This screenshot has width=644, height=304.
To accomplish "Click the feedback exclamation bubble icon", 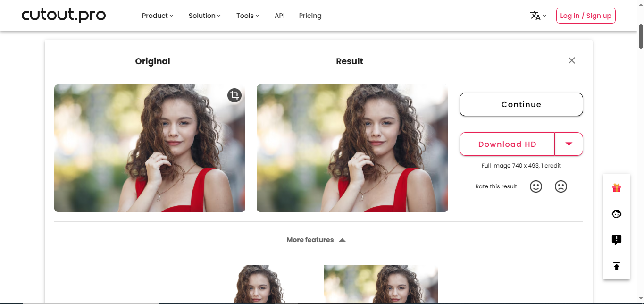I will click(616, 239).
